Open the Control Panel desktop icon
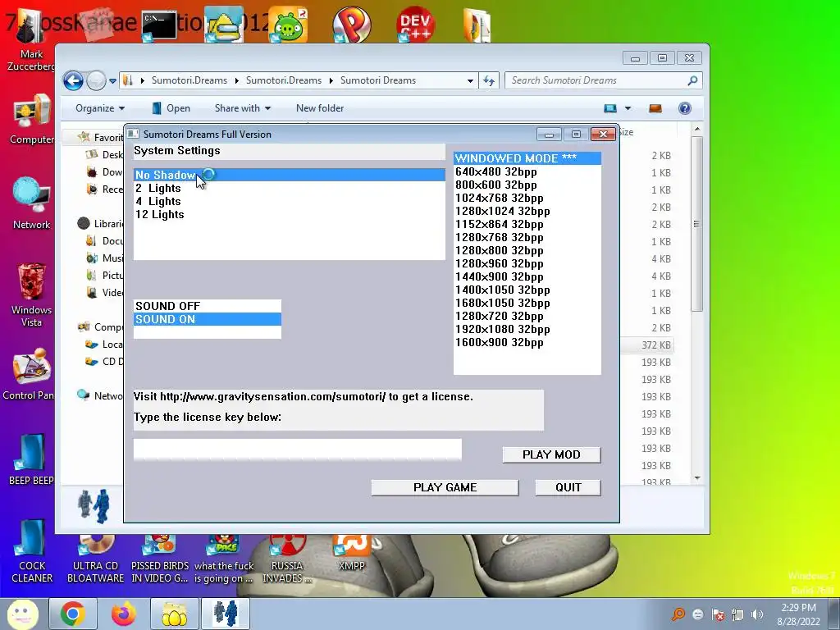 pos(30,375)
